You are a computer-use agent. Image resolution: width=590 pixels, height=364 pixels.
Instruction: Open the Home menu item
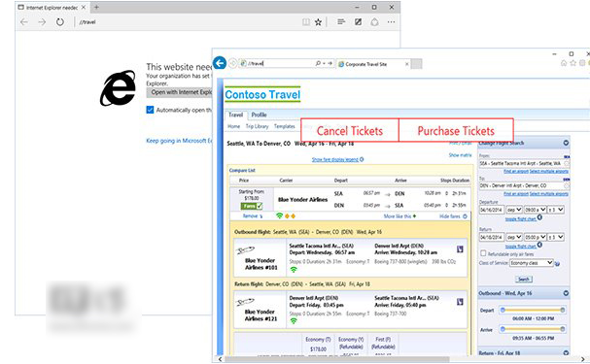[233, 126]
